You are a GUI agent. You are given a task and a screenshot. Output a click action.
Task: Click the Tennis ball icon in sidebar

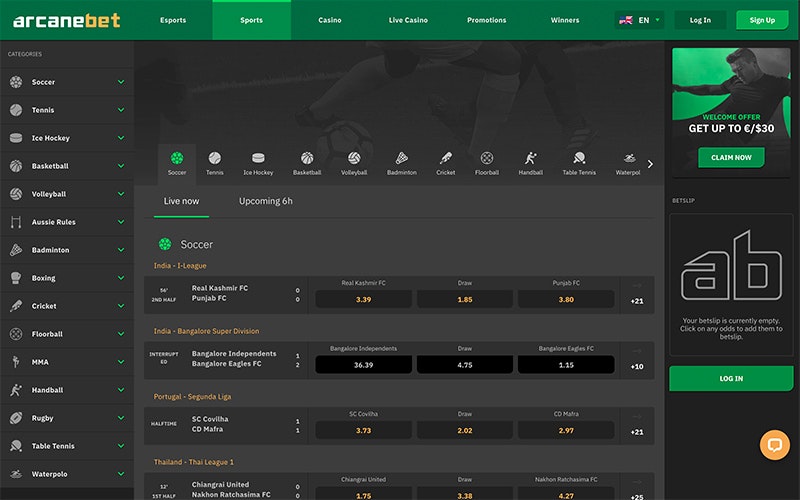(x=16, y=110)
